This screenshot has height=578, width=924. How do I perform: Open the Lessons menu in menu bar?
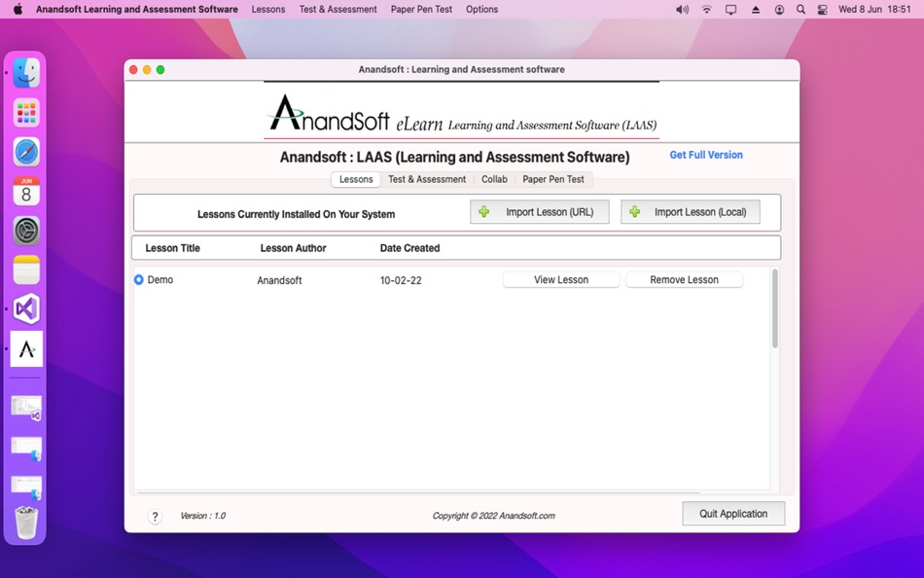coord(268,10)
